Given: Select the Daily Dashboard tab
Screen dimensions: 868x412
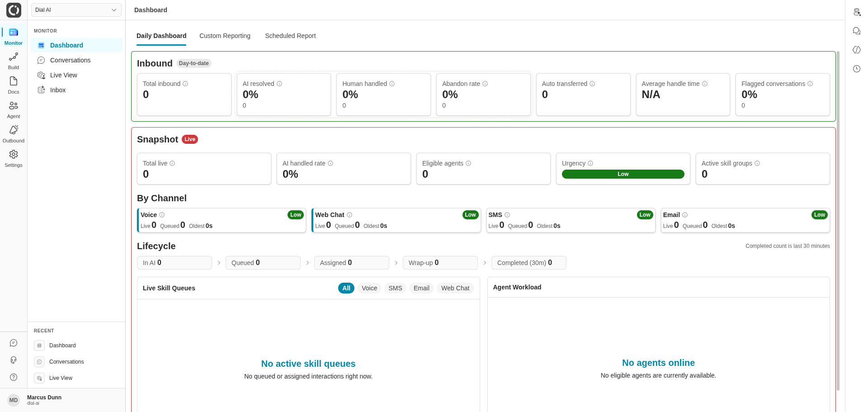Looking at the screenshot, I should (161, 36).
